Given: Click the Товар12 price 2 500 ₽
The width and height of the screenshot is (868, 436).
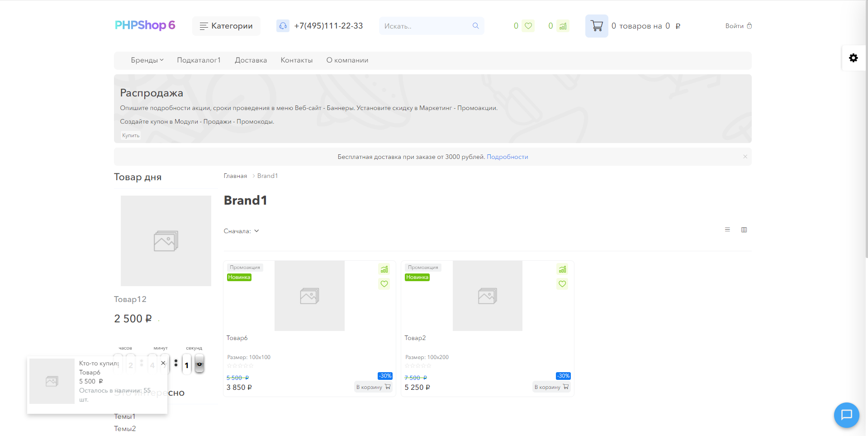Looking at the screenshot, I should (x=133, y=319).
